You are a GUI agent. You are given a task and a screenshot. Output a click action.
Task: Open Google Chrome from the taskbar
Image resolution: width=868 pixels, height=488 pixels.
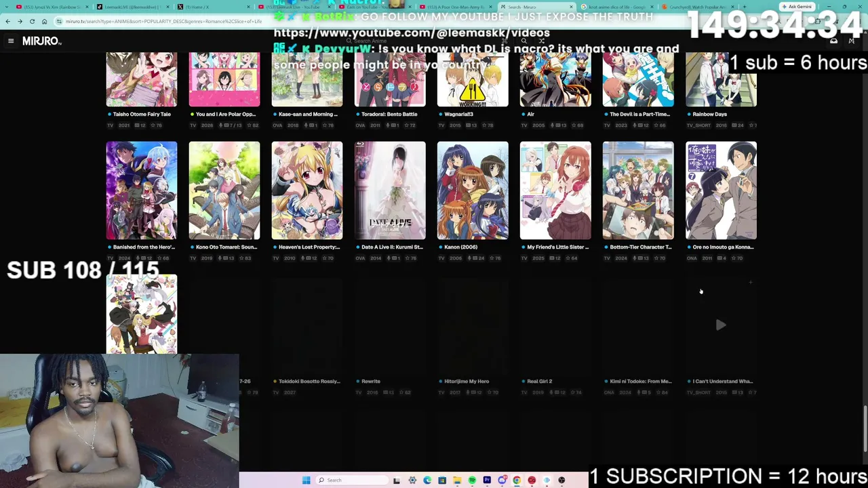[x=517, y=481]
